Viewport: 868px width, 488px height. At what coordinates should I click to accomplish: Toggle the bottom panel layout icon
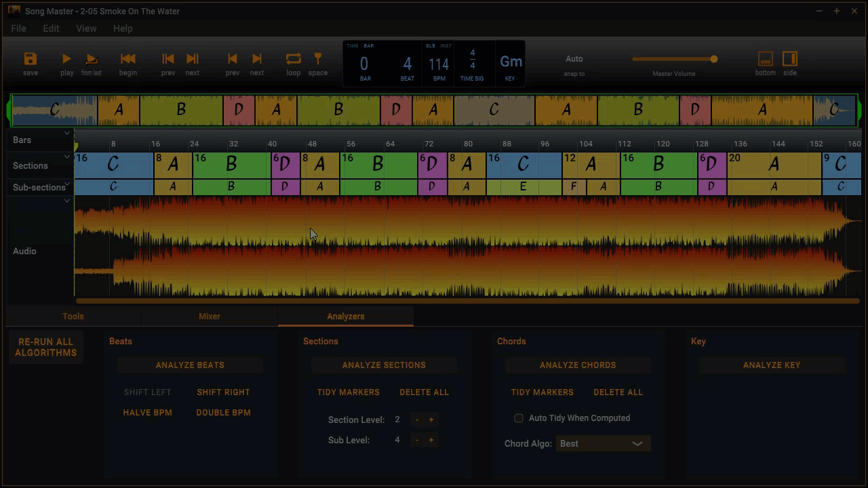pyautogui.click(x=765, y=60)
